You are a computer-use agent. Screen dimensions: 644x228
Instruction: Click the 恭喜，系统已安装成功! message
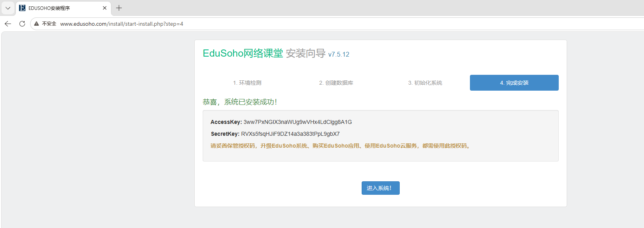[240, 102]
